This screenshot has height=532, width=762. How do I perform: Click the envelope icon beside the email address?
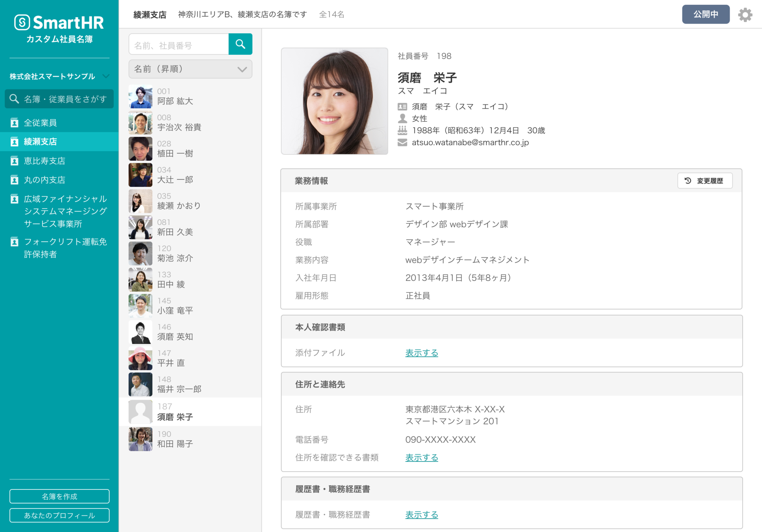(402, 143)
